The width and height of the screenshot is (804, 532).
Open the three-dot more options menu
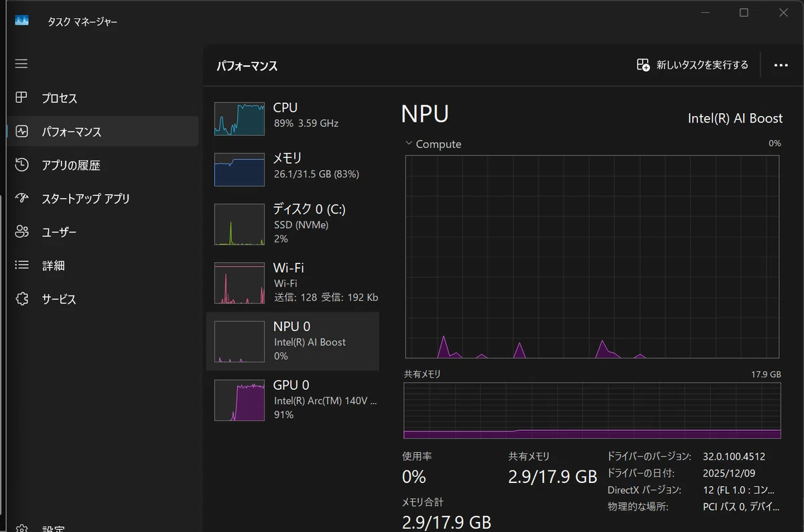[781, 65]
